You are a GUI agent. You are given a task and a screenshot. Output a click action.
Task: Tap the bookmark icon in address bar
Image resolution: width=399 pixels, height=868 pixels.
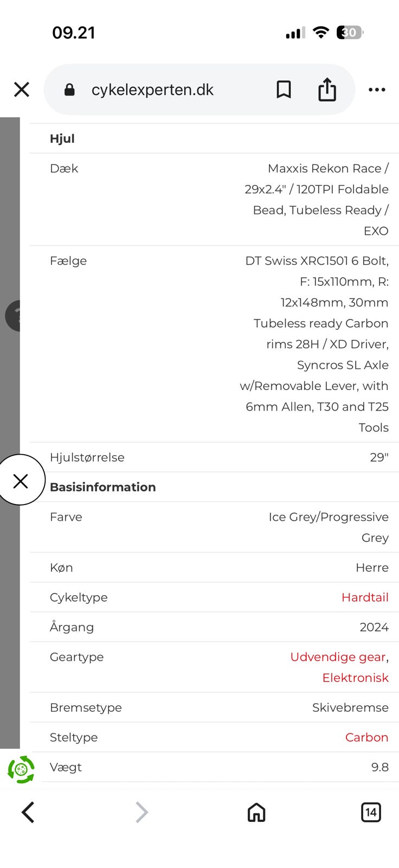click(x=284, y=90)
